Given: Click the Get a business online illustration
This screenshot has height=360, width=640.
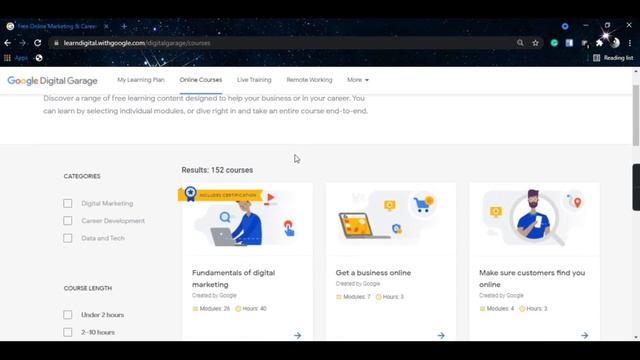Looking at the screenshot, I should (x=391, y=219).
